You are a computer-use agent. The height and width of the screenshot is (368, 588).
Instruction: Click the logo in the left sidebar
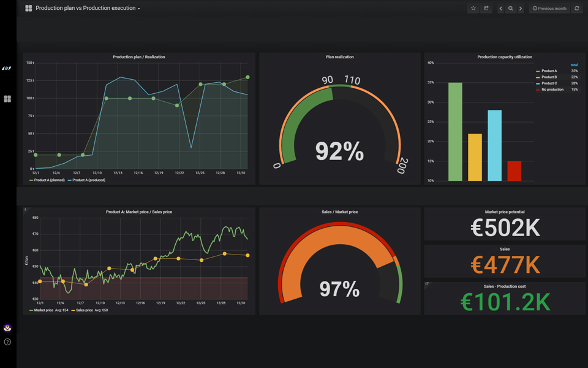[x=7, y=68]
